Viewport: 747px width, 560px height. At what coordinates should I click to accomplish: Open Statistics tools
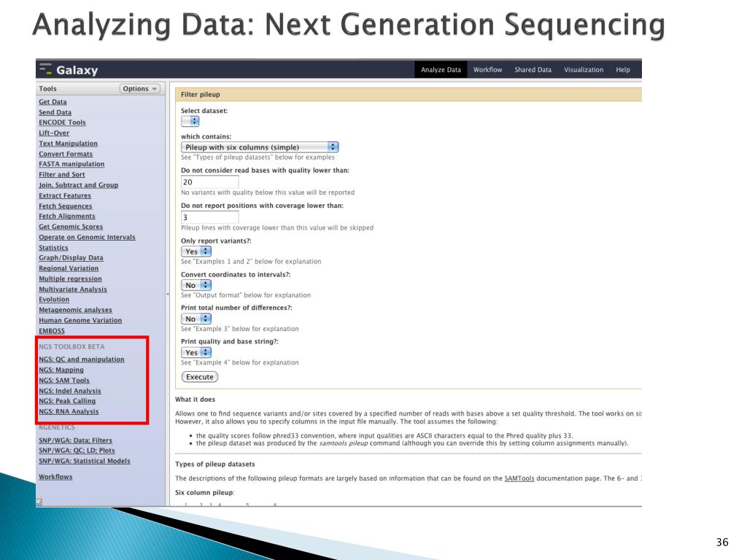[53, 248]
